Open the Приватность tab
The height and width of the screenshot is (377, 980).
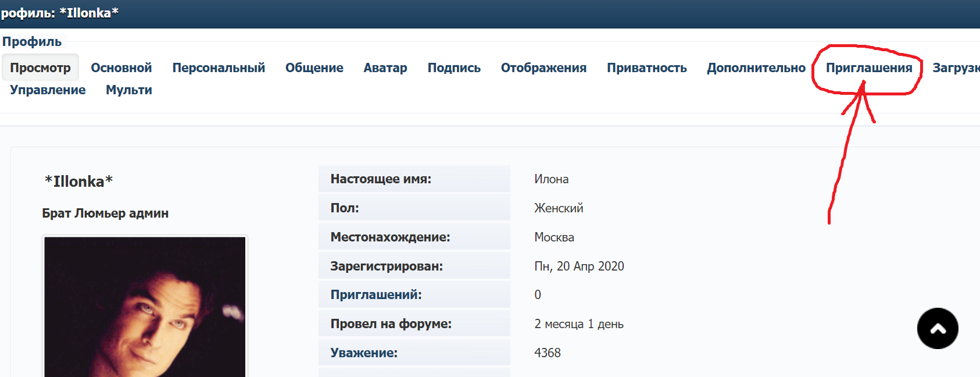tap(646, 68)
